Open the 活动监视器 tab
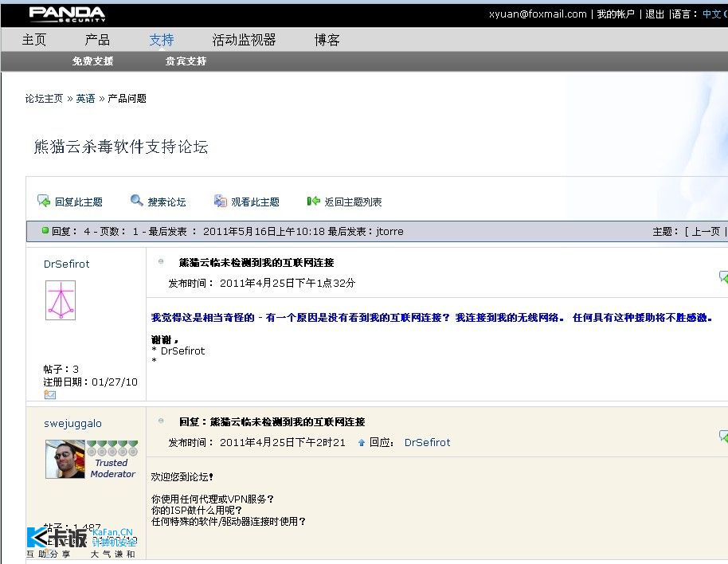Image resolution: width=728 pixels, height=564 pixels. pos(244,40)
